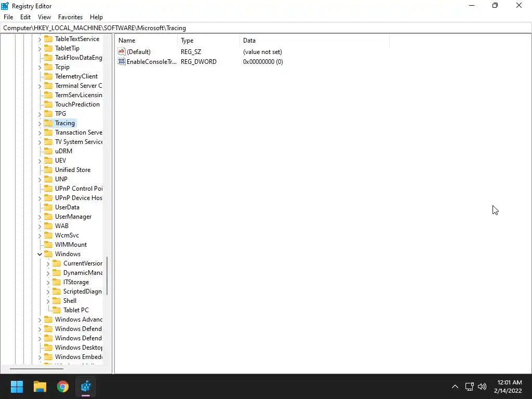Expand the Terminal Server C key
The height and width of the screenshot is (399, 532).
pyautogui.click(x=39, y=86)
